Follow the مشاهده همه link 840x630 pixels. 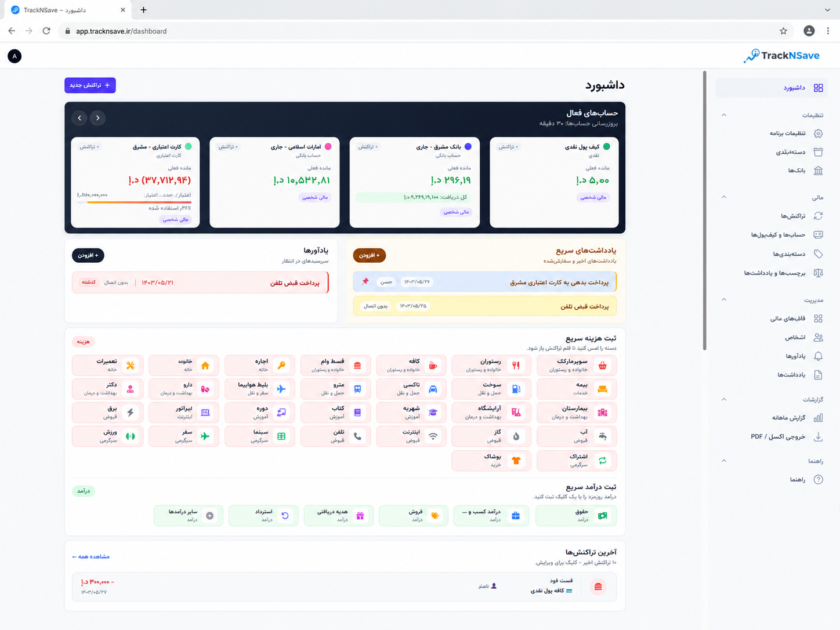[x=90, y=556]
